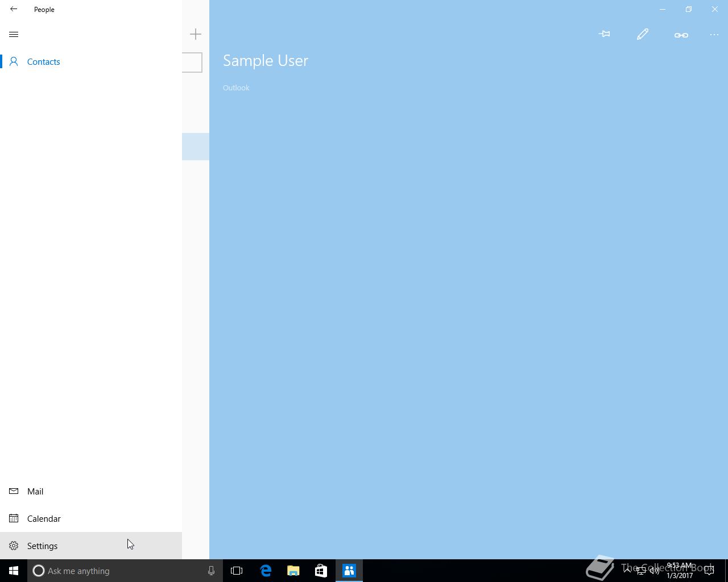Image resolution: width=728 pixels, height=582 pixels.
Task: Open Task View from taskbar
Action: pyautogui.click(x=237, y=571)
